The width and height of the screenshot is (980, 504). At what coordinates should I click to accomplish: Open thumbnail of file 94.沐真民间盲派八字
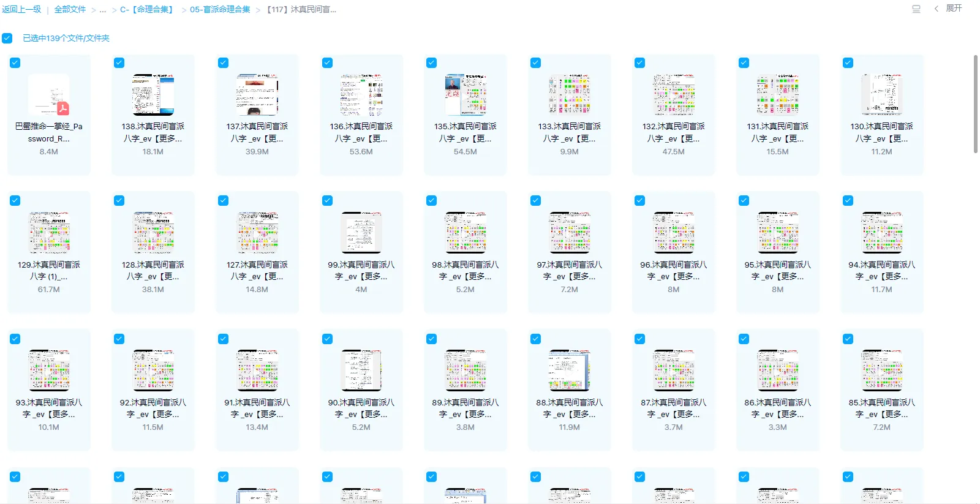coord(882,233)
